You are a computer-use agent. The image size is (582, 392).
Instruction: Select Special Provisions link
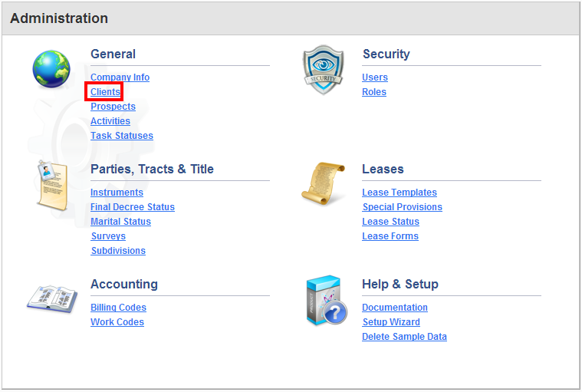(402, 207)
